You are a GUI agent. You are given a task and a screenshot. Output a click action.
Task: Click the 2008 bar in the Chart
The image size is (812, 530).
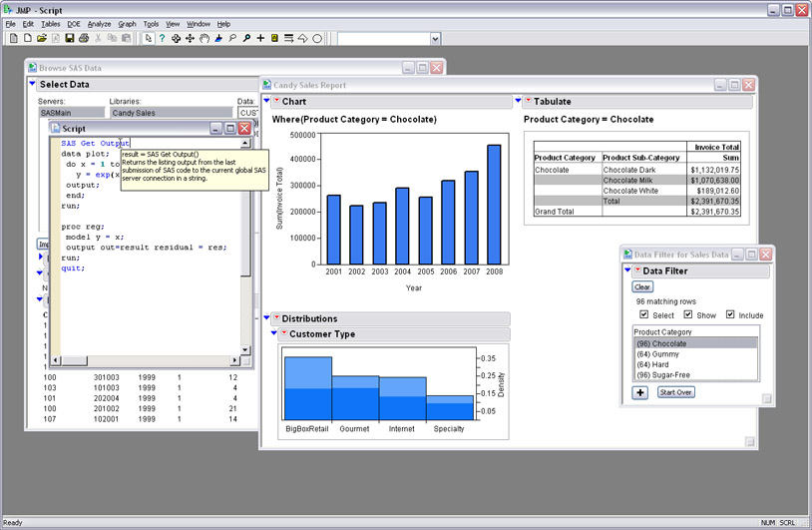coord(494,205)
